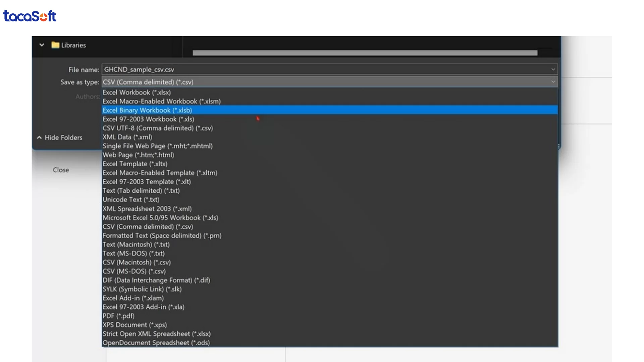Viewport: 644px width, 362px height.
Task: Select the Libraries folder icon
Action: [55, 45]
